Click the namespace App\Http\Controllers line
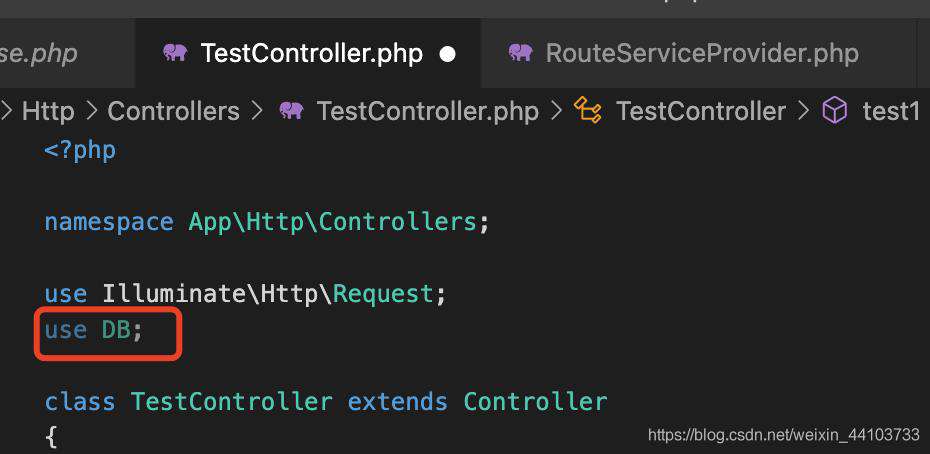 (267, 222)
